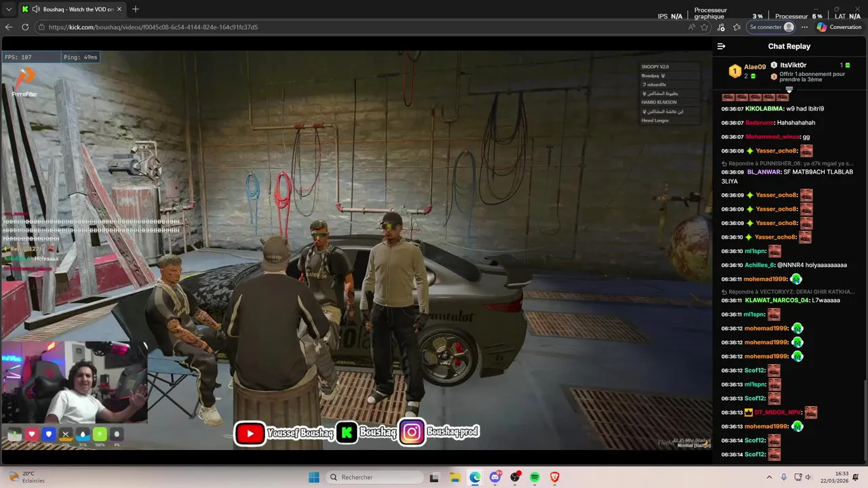Open the Copilot Conversation button
Viewport: 868px width, 488px height.
coord(839,27)
